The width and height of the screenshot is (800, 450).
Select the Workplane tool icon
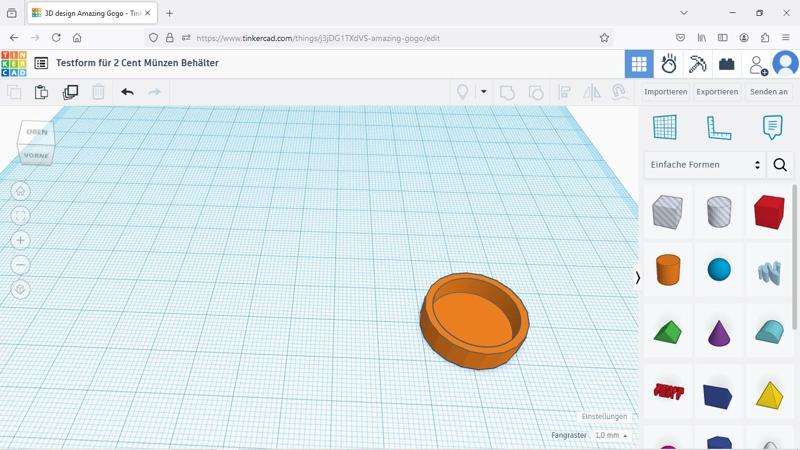665,127
